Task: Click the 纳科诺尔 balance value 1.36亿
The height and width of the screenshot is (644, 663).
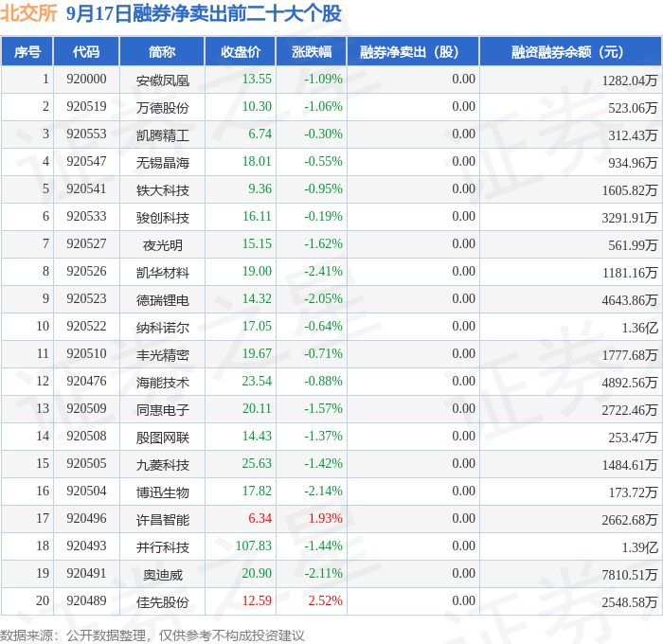Action: [639, 328]
